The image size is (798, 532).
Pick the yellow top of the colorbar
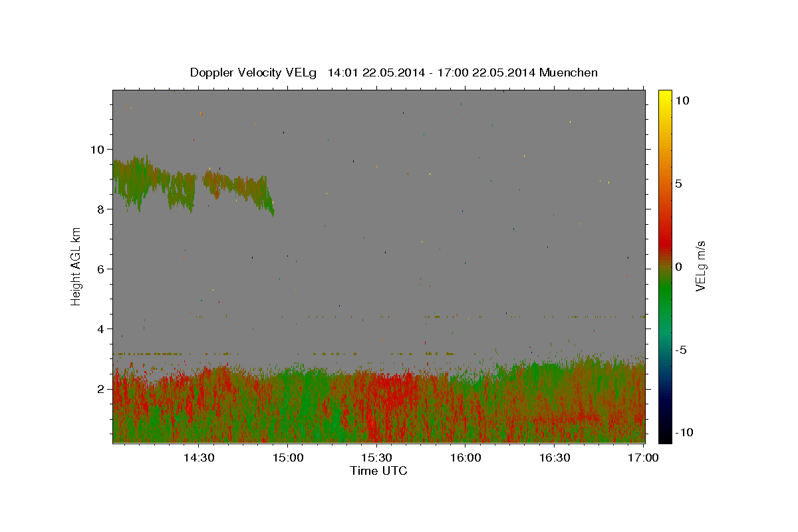[665, 94]
